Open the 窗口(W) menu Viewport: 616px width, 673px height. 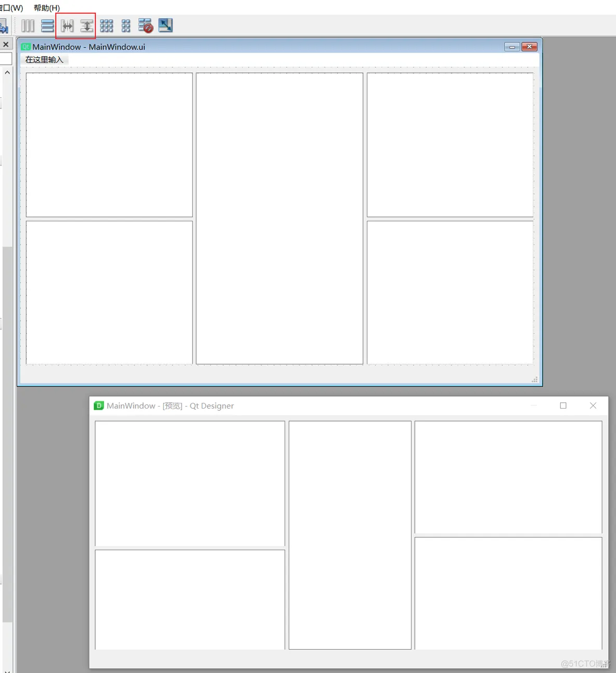11,8
